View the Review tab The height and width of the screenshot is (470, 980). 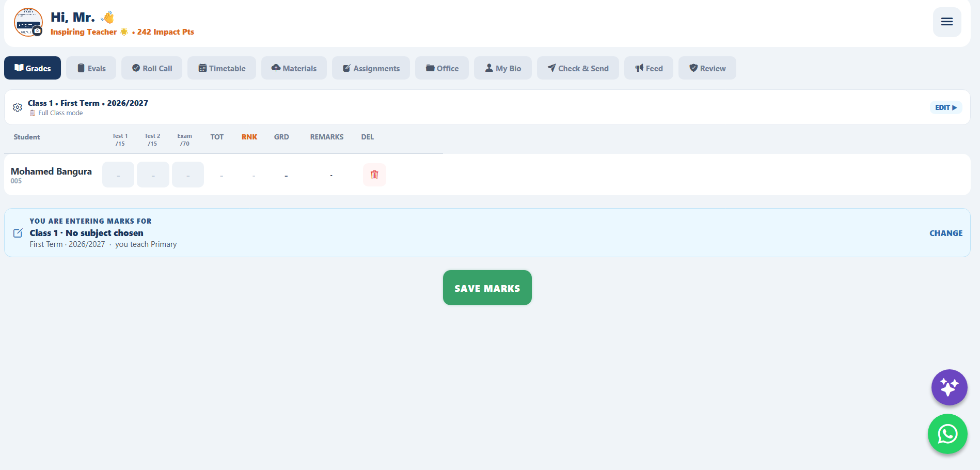[x=707, y=68]
